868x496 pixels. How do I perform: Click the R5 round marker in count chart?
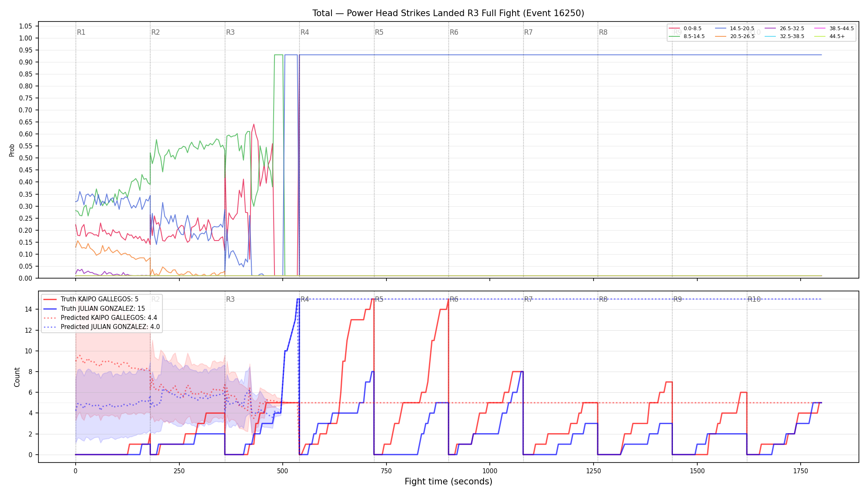coord(379,299)
